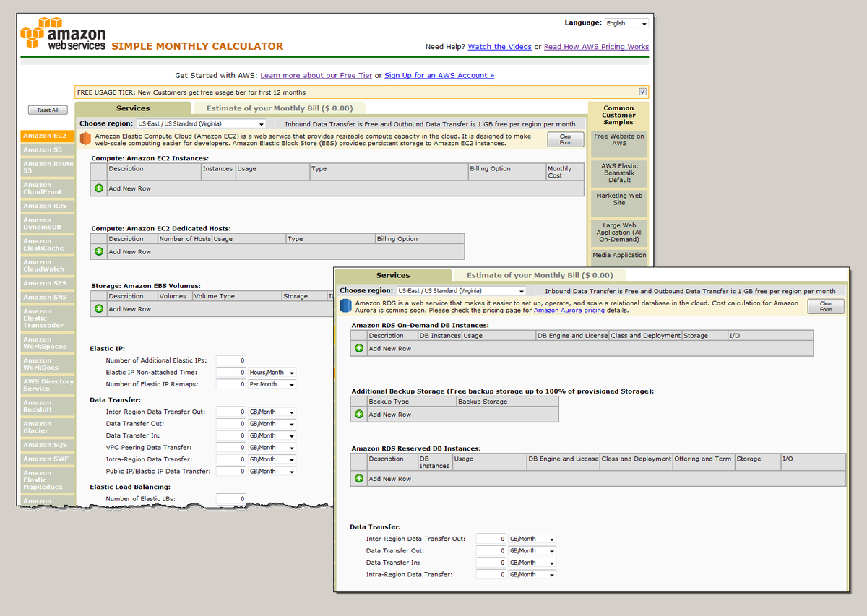The height and width of the screenshot is (616, 867).
Task: Open RDS Intra-Region Data Transfer unit dropdown
Action: [x=532, y=575]
